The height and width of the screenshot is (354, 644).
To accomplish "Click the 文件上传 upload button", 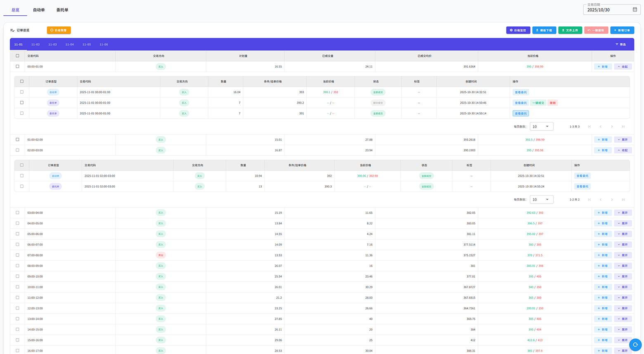I will click(x=570, y=30).
